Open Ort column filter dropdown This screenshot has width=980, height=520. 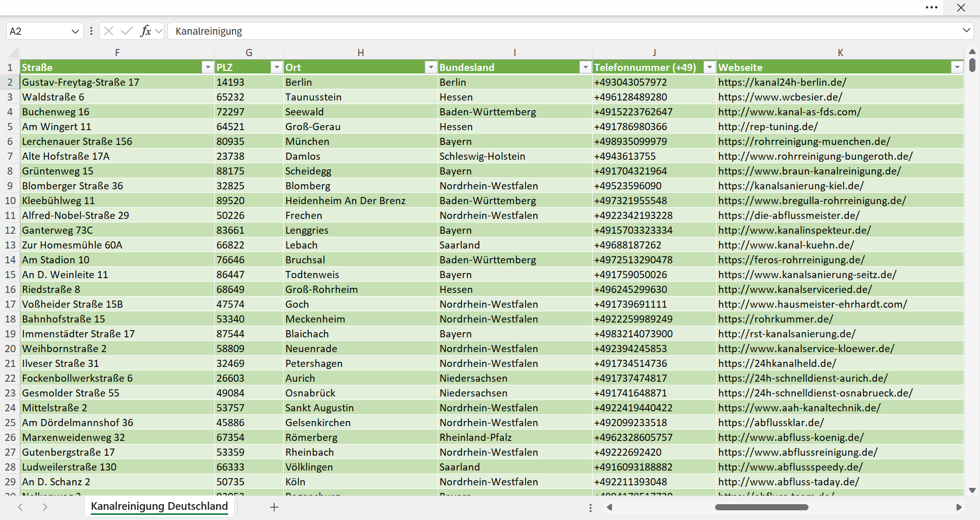pyautogui.click(x=431, y=67)
